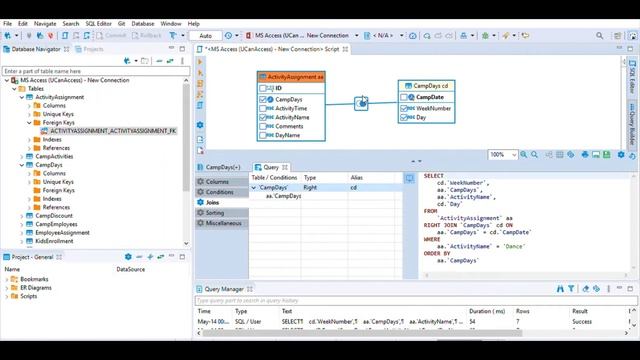Click the SQL Editor vertical tab icon
The width and height of the screenshot is (640, 360).
(632, 78)
